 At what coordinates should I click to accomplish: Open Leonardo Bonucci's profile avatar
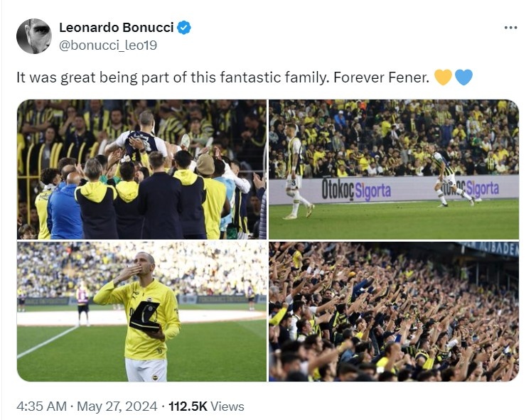pyautogui.click(x=33, y=36)
